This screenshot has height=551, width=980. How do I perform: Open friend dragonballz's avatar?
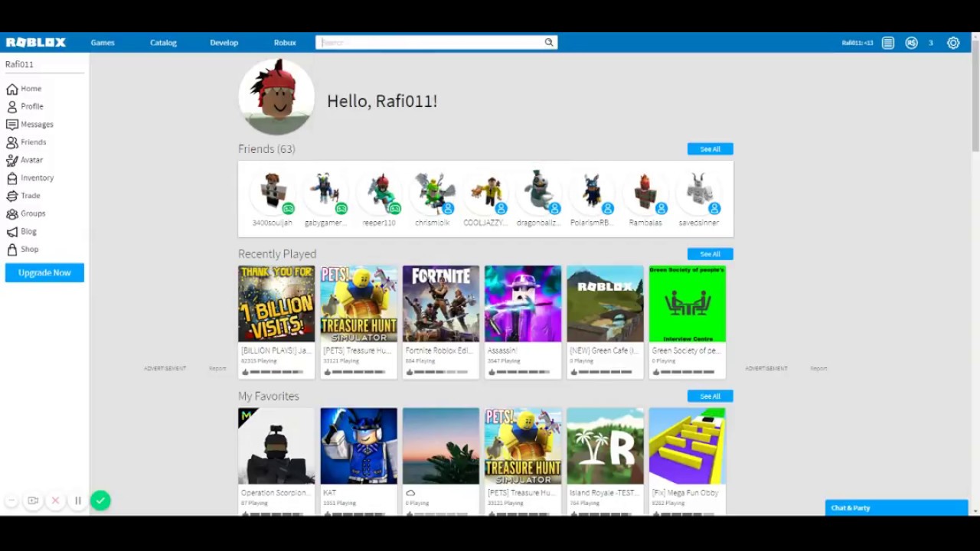tap(539, 191)
